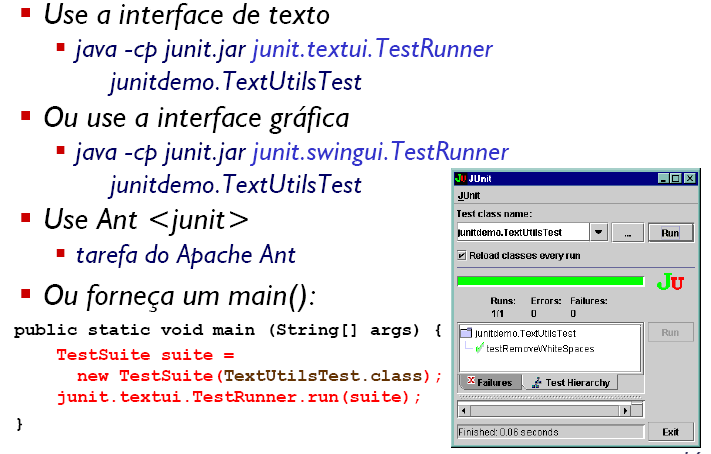Click the green test progress bar
This screenshot has width=711, height=454.
coord(550,281)
